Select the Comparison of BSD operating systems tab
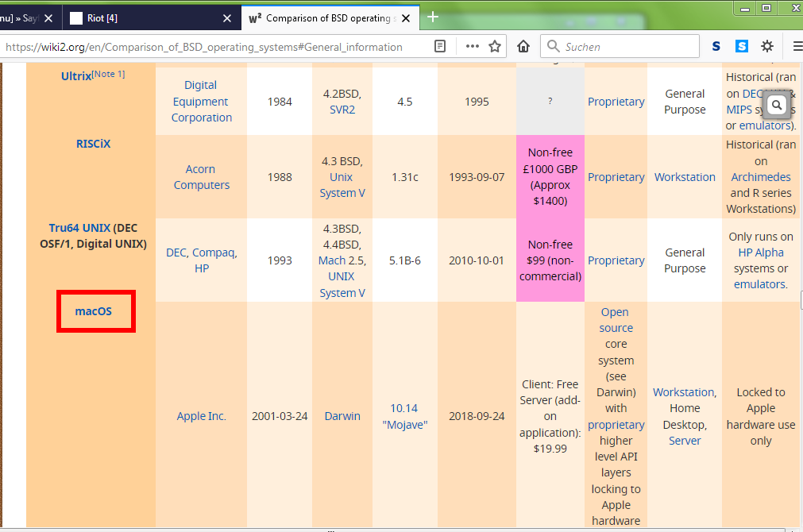 [x=330, y=18]
